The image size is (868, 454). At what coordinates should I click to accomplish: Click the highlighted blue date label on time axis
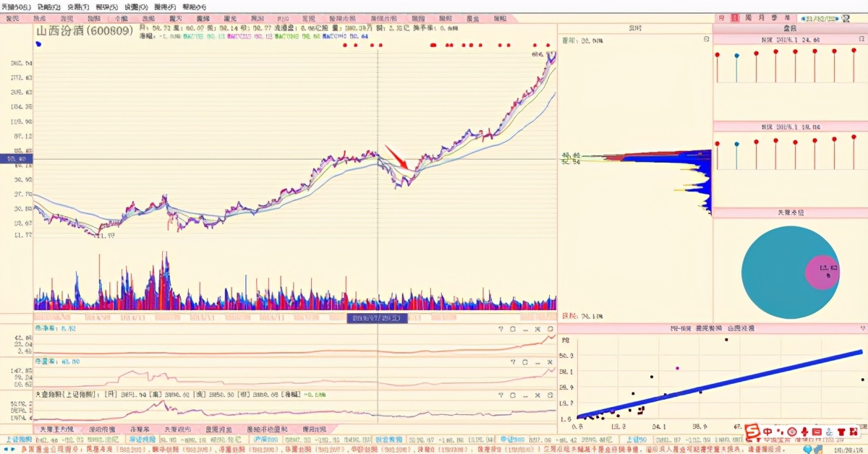(377, 318)
